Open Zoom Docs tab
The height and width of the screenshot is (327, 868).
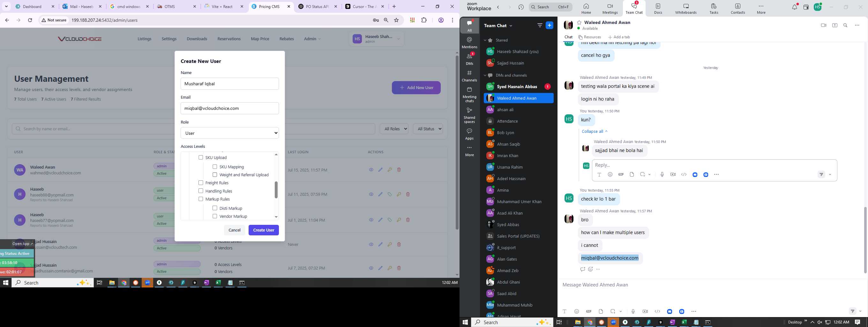658,8
